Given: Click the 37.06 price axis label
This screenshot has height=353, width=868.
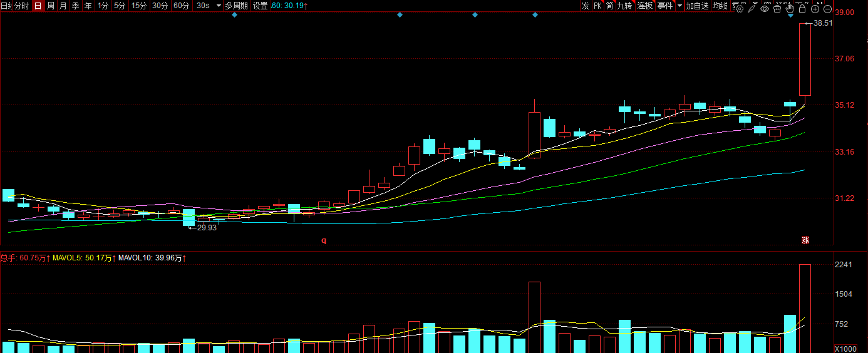Looking at the screenshot, I should click(845, 59).
